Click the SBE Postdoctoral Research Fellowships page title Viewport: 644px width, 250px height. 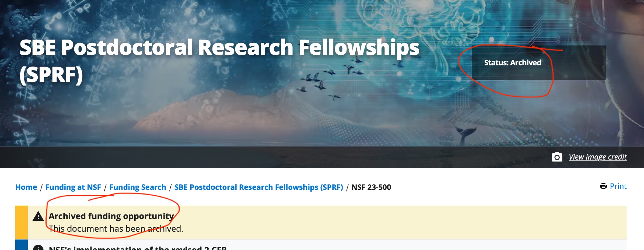(219, 48)
